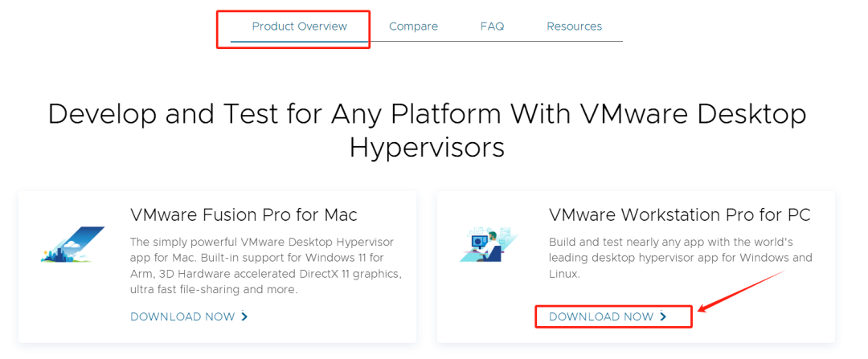Click the VMware Workstation Pro illustration icon

489,244
